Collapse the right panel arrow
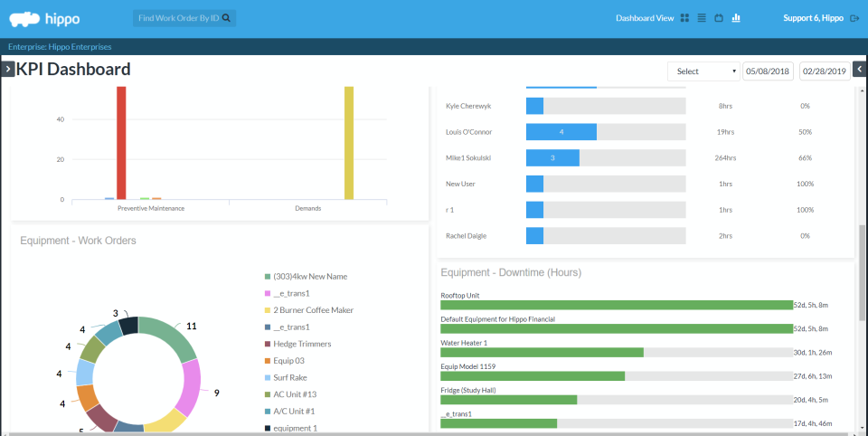Image resolution: width=868 pixels, height=436 pixels. pyautogui.click(x=860, y=69)
